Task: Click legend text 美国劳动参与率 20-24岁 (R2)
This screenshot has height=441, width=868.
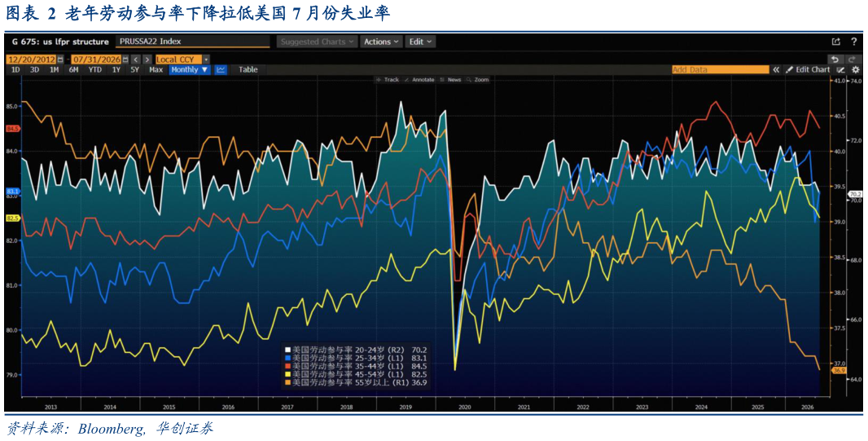Action: click(349, 350)
